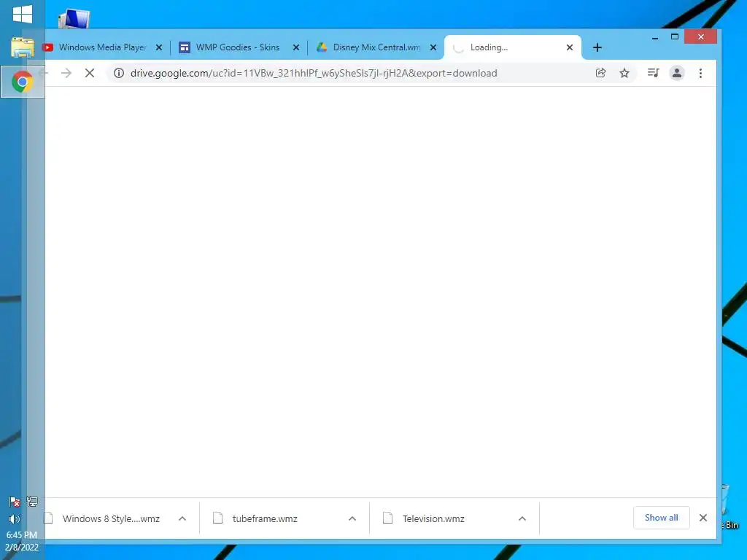Image resolution: width=747 pixels, height=560 pixels.
Task: Open File Explorer from taskbar
Action: [x=22, y=47]
